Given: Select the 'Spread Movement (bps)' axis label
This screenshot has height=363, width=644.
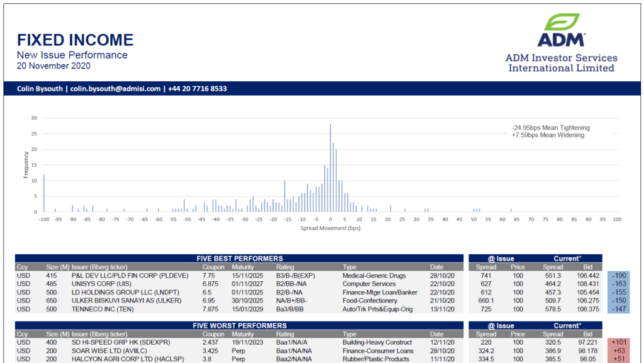Looking at the screenshot, I should tap(331, 228).
